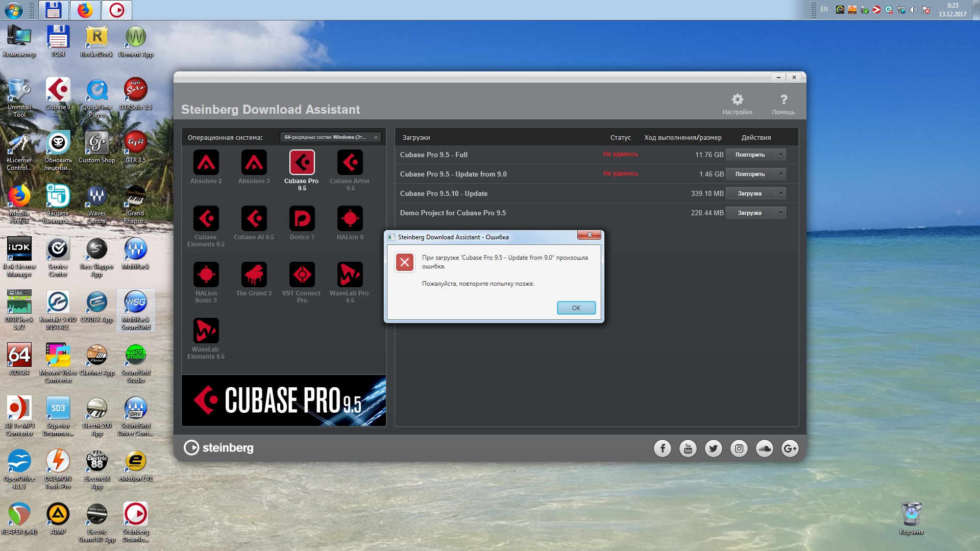The height and width of the screenshot is (551, 980).
Task: Open Firefox from the taskbar
Action: 85,10
